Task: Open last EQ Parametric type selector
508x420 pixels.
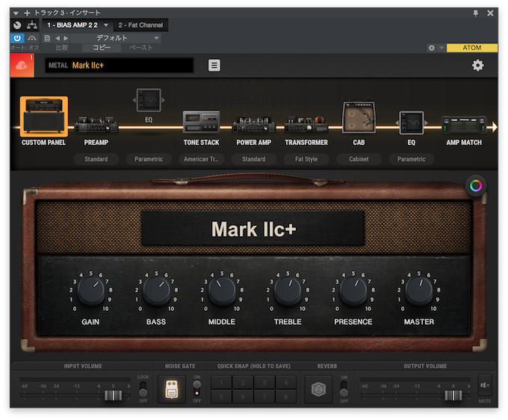Action: 412,159
